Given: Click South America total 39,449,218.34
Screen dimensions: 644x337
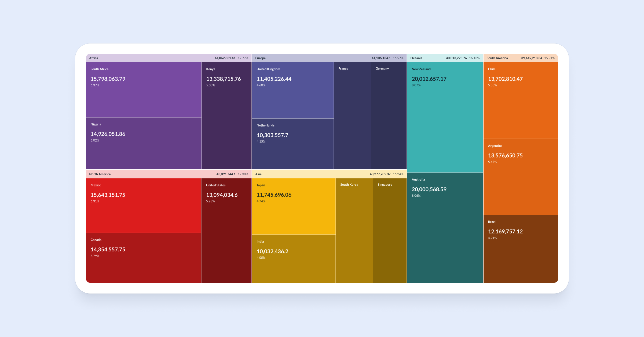Looking at the screenshot, I should point(531,58).
